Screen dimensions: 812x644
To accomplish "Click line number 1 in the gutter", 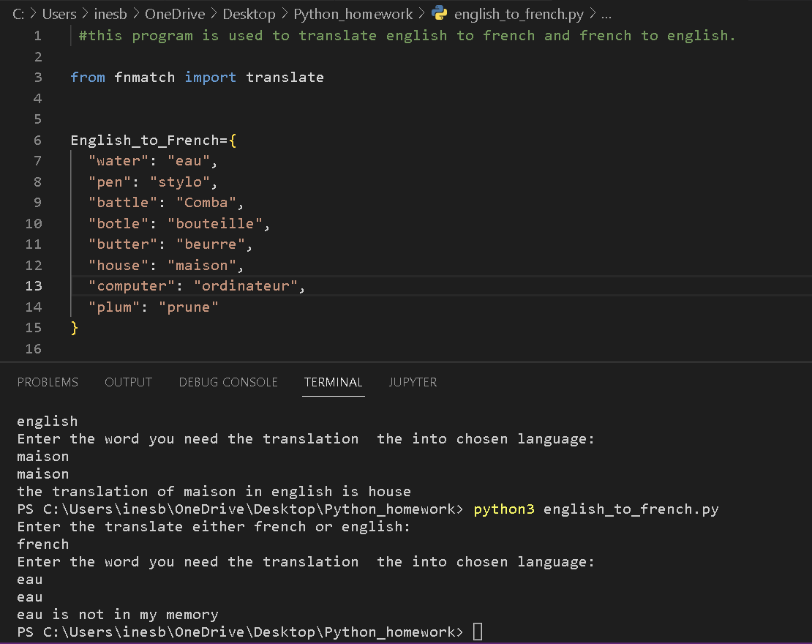I will [x=38, y=36].
